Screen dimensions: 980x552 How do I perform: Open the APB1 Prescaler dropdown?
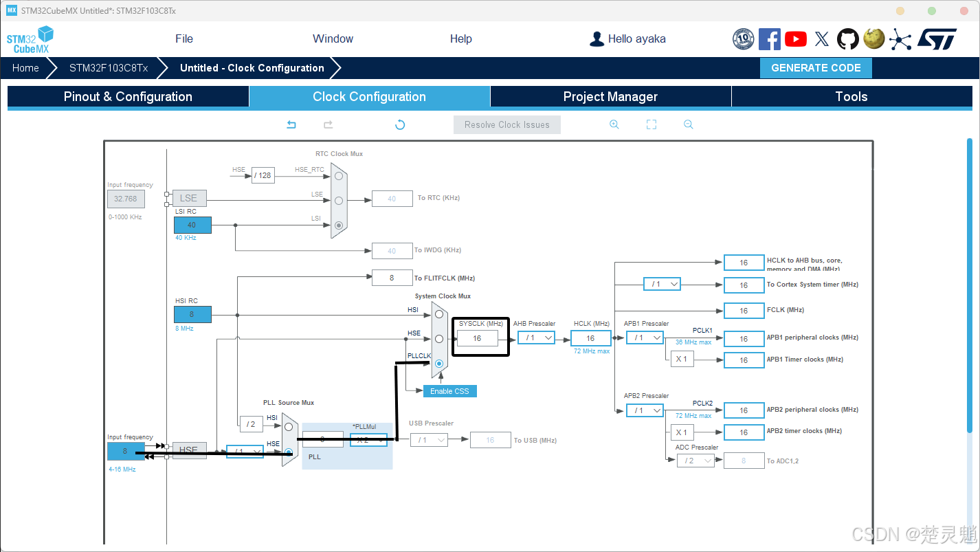click(645, 338)
